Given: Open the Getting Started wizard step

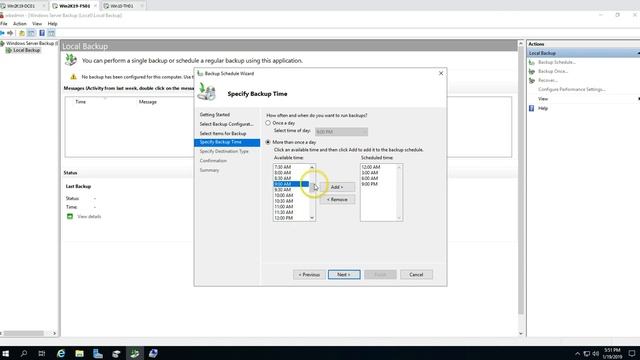Looking at the screenshot, I should 215,115.
